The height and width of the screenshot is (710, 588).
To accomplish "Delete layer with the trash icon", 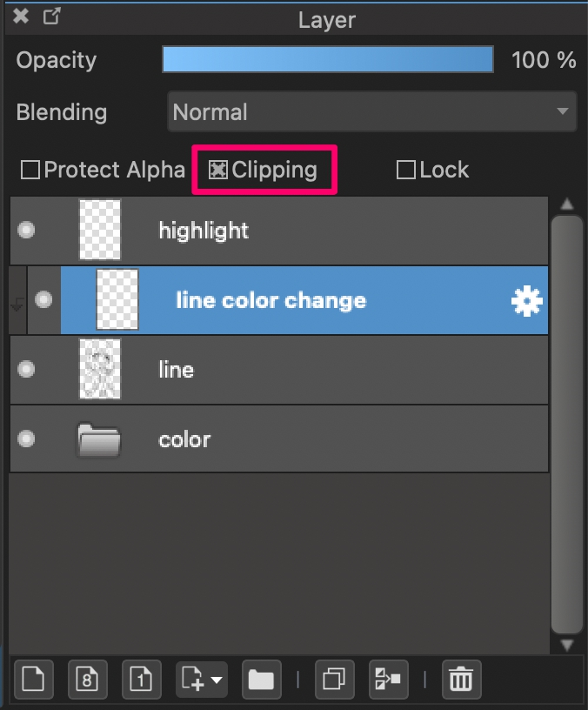I will click(x=461, y=680).
